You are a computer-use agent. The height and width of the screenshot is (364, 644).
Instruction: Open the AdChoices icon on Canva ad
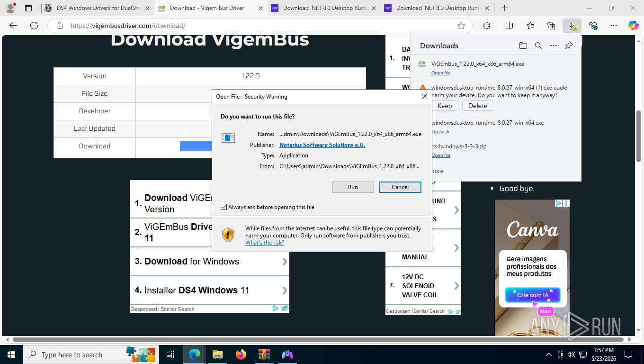click(x=558, y=203)
